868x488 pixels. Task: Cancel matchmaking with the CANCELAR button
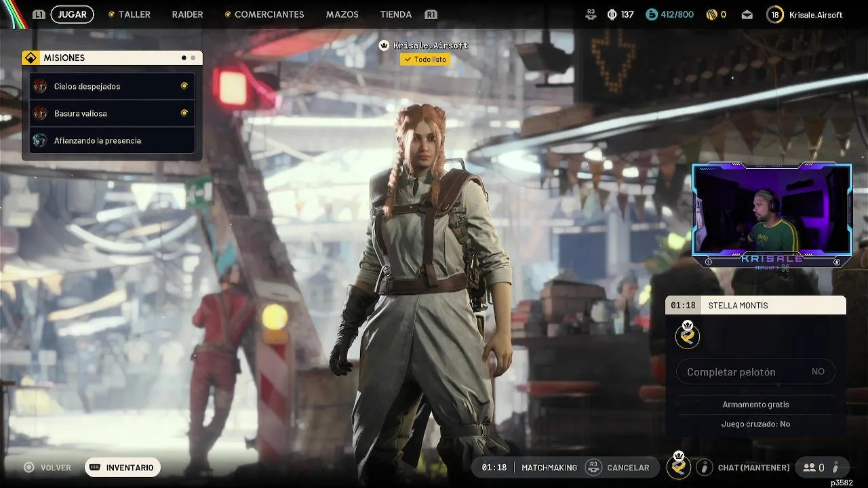(x=628, y=468)
